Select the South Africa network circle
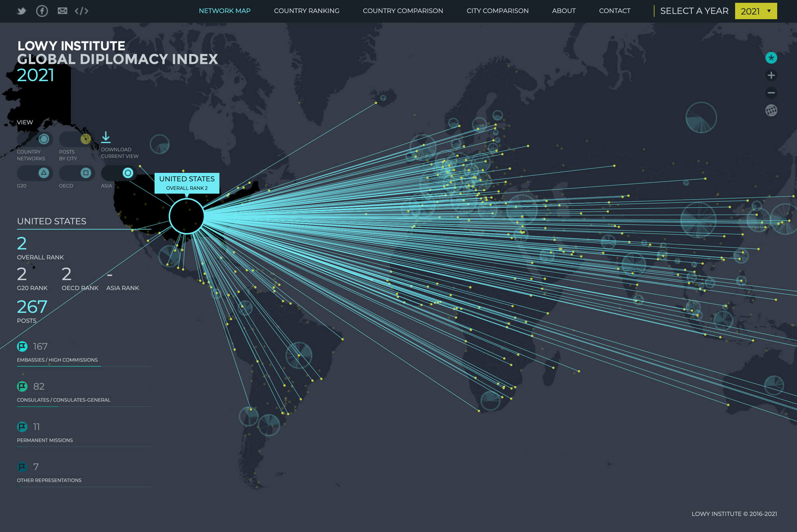The height and width of the screenshot is (532, 797). (x=490, y=400)
